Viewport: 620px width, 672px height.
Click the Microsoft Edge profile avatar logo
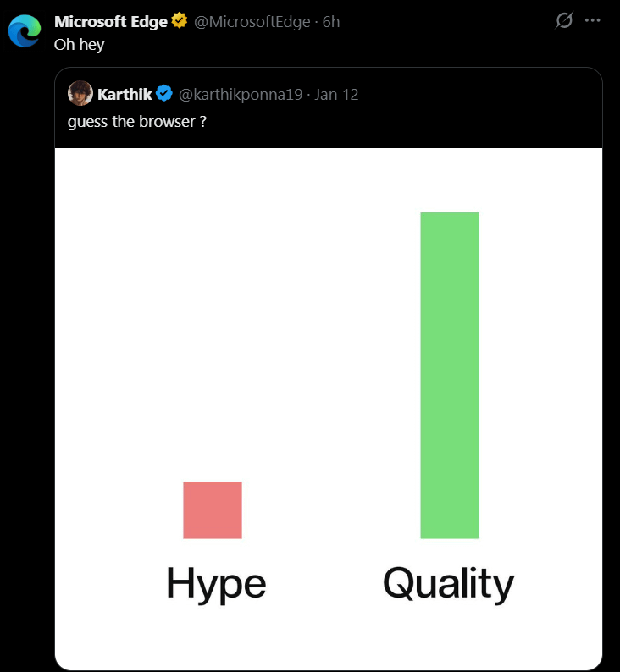[25, 30]
